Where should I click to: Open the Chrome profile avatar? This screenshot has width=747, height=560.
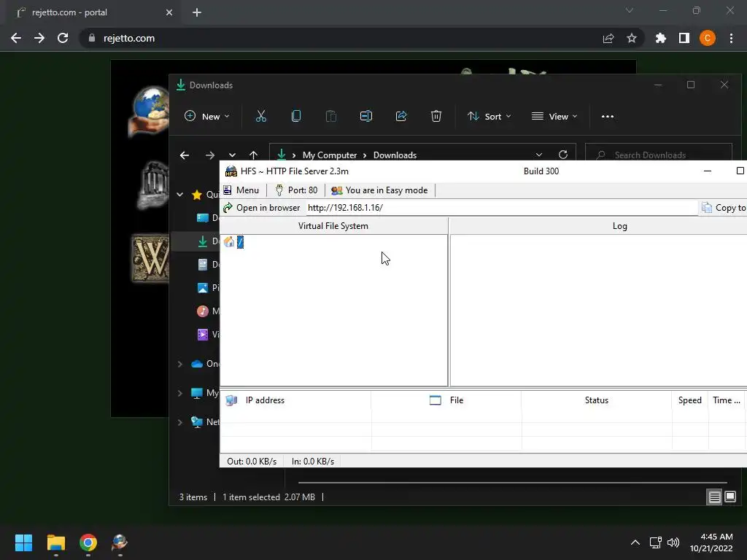point(708,38)
